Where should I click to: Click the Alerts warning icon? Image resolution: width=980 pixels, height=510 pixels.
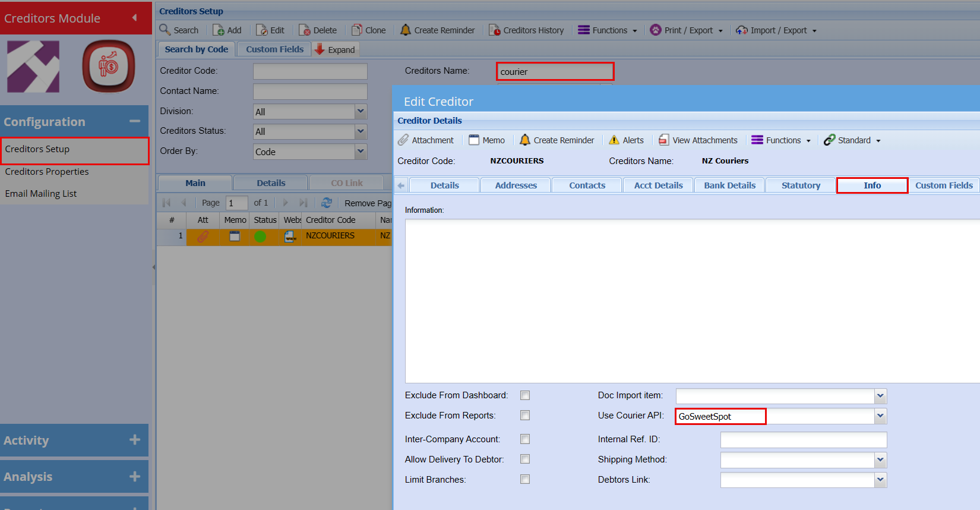tap(614, 140)
